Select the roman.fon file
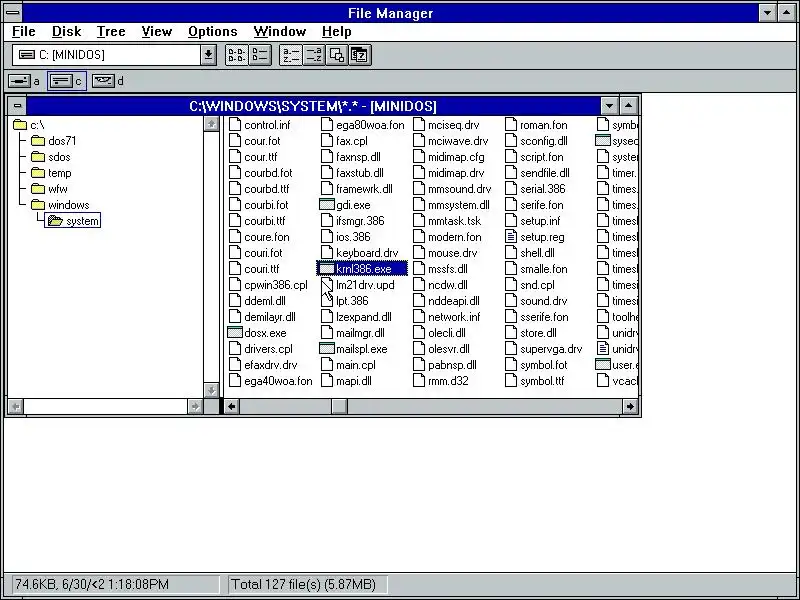Image resolution: width=800 pixels, height=600 pixels. tap(536, 125)
